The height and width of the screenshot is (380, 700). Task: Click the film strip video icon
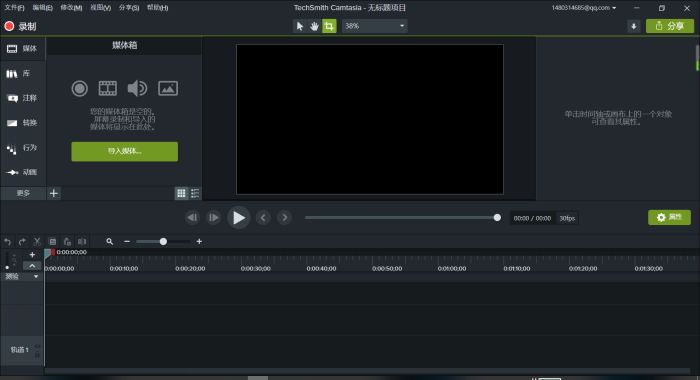pos(108,88)
